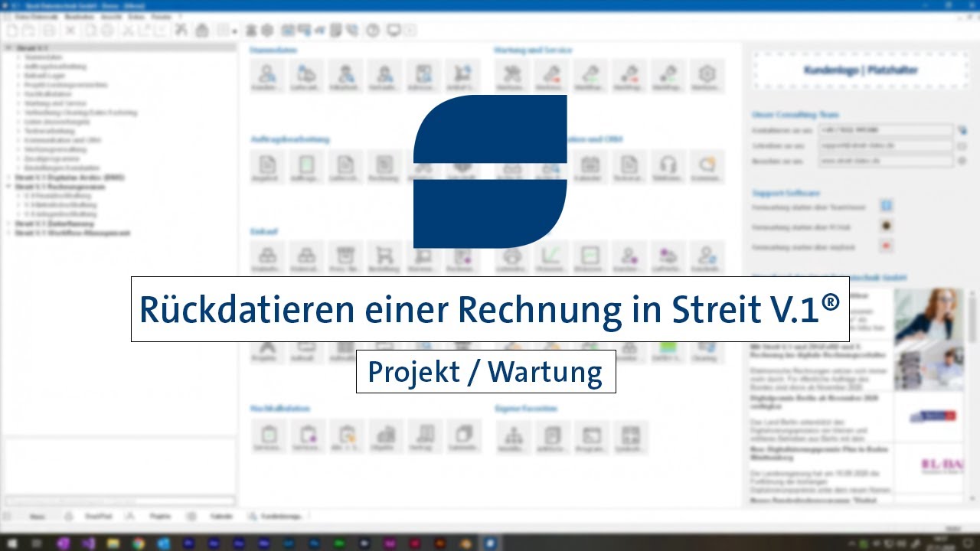Open the Windows Start menu
This screenshot has height=551, width=980.
pos(12,543)
